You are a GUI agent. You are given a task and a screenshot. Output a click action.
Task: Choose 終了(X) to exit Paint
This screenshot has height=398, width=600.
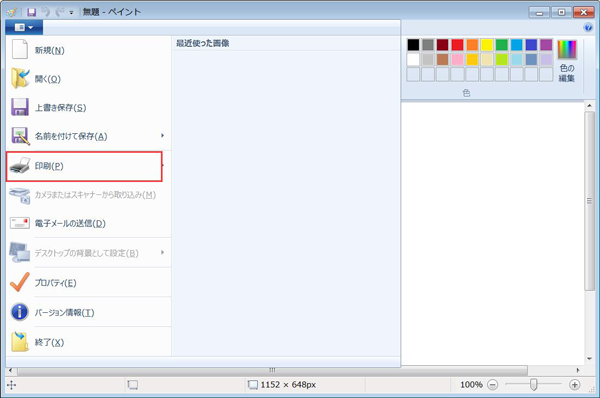coord(88,342)
